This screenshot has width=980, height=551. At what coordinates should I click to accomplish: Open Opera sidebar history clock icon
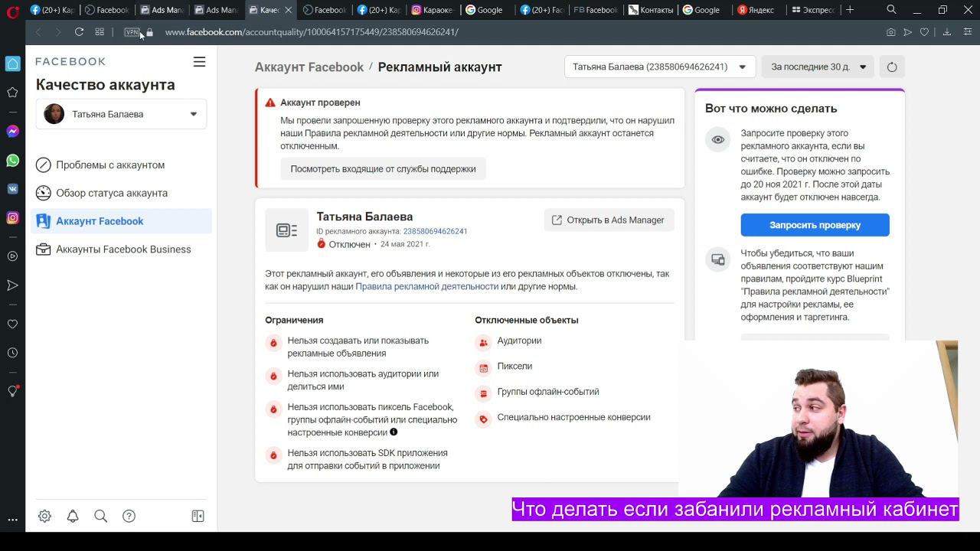(12, 353)
